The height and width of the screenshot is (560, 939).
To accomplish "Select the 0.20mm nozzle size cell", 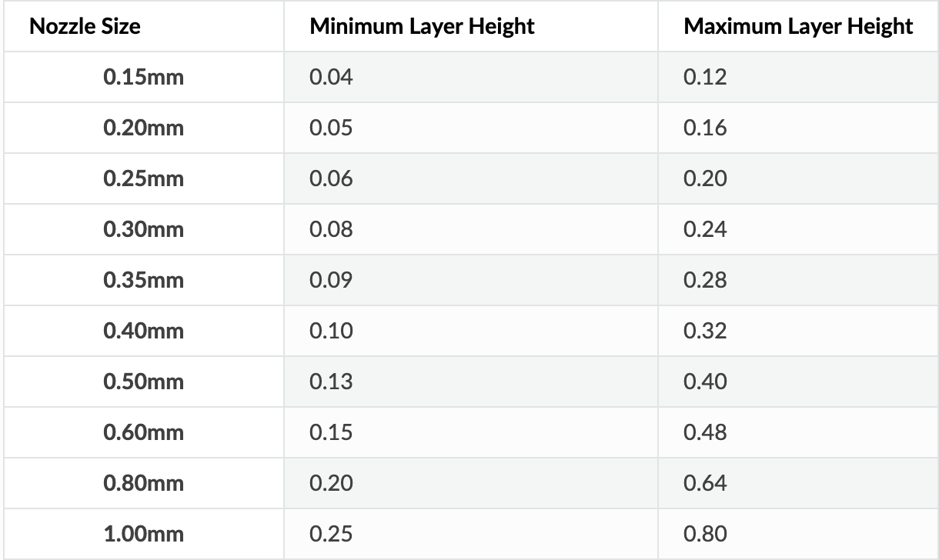I will tap(144, 128).
